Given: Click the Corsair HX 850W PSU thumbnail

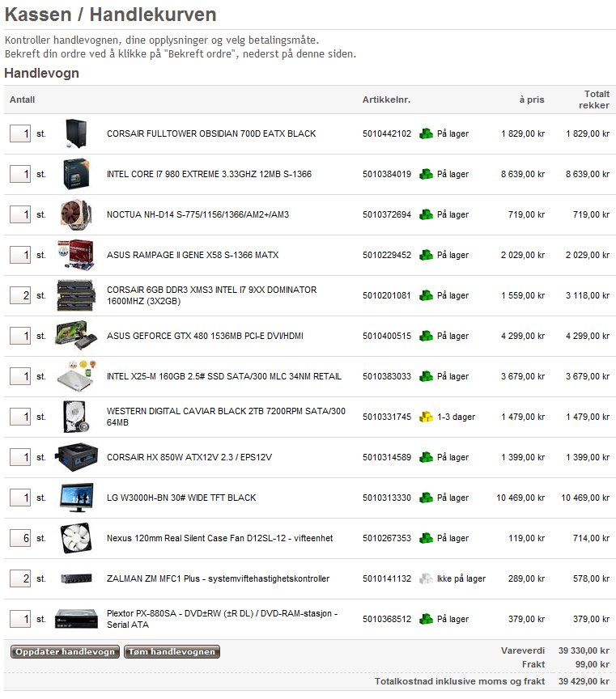Looking at the screenshot, I should [x=76, y=457].
